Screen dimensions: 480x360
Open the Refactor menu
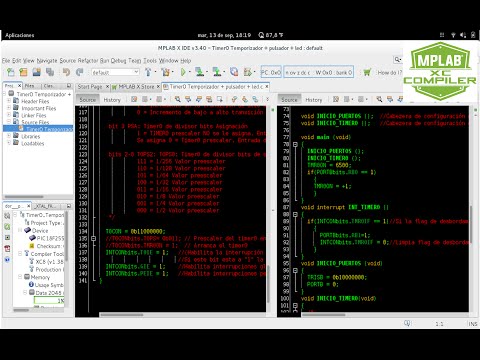pos(88,60)
